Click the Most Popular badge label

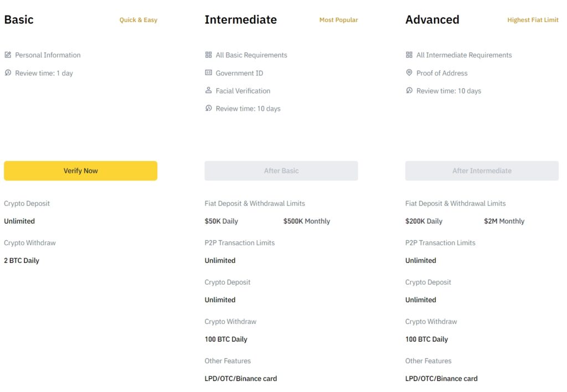pos(338,20)
